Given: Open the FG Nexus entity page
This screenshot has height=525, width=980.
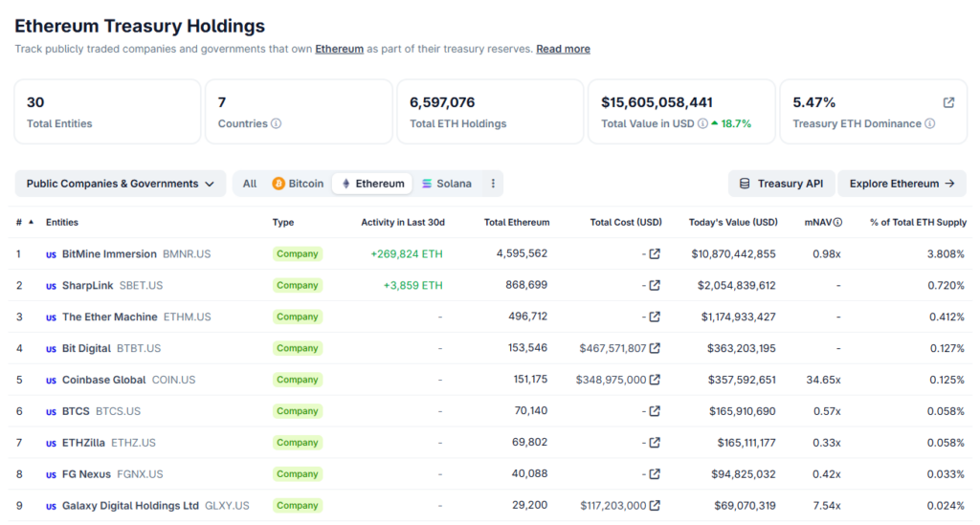Looking at the screenshot, I should point(86,473).
